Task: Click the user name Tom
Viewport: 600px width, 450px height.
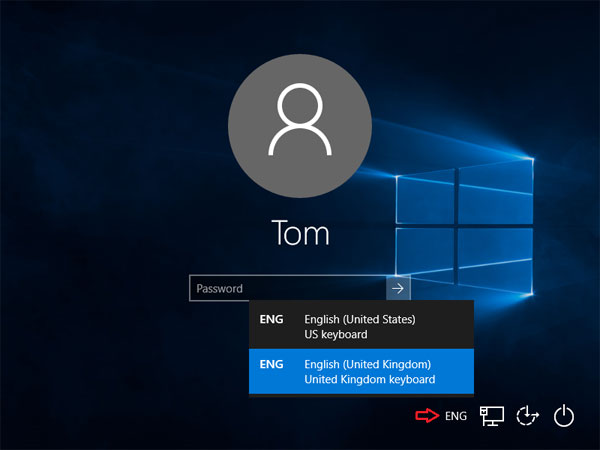Action: pos(300,234)
